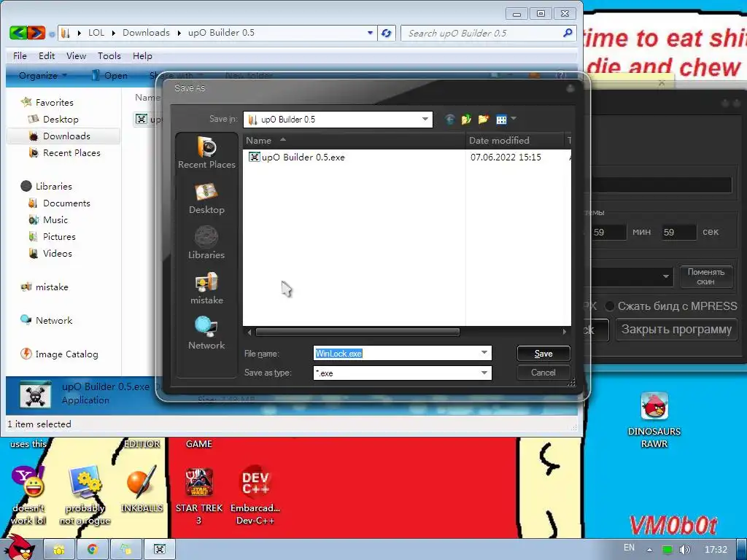Create new folder icon in Save As dialog

point(483,119)
